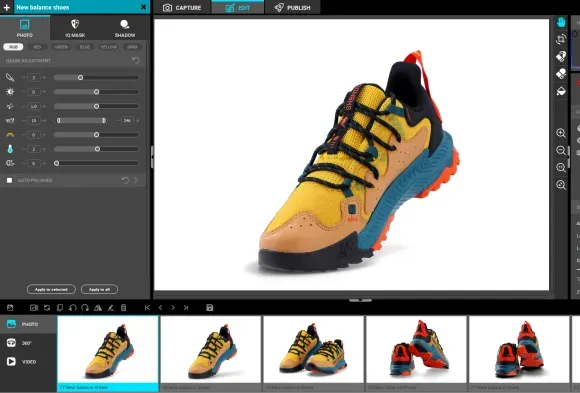Select the BLUE channel pill
The height and width of the screenshot is (393, 580).
coord(85,47)
